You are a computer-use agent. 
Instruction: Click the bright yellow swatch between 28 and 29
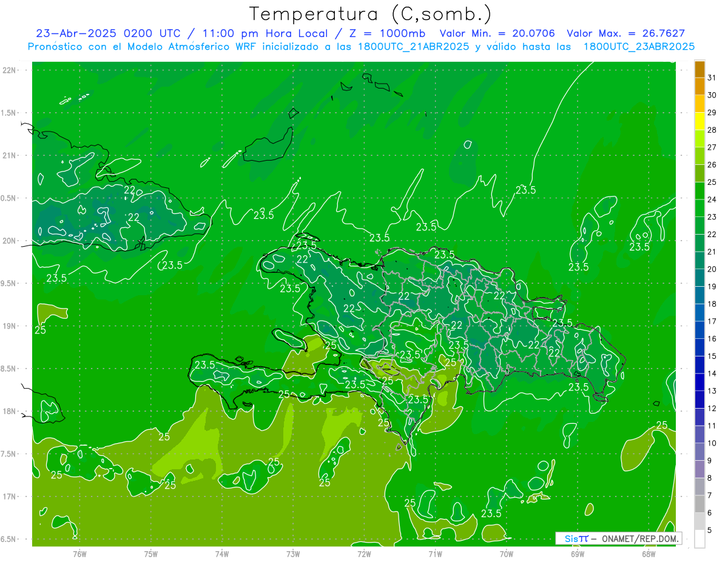click(700, 121)
